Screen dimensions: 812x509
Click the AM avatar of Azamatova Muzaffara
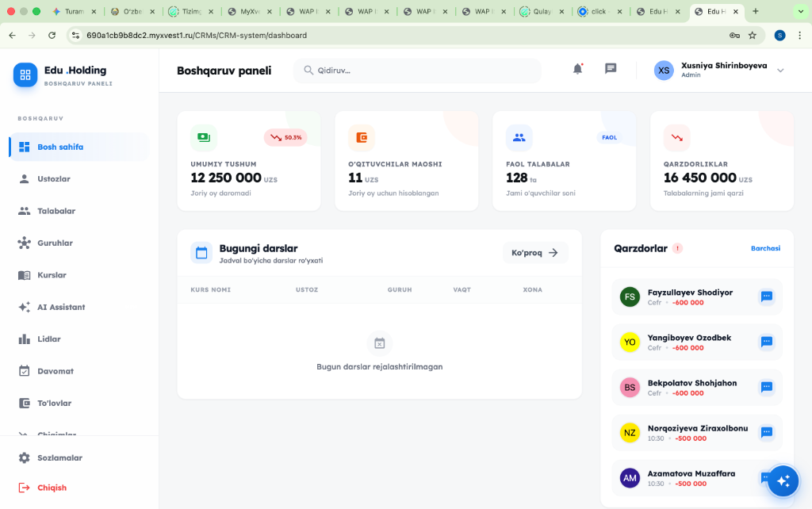click(x=630, y=478)
